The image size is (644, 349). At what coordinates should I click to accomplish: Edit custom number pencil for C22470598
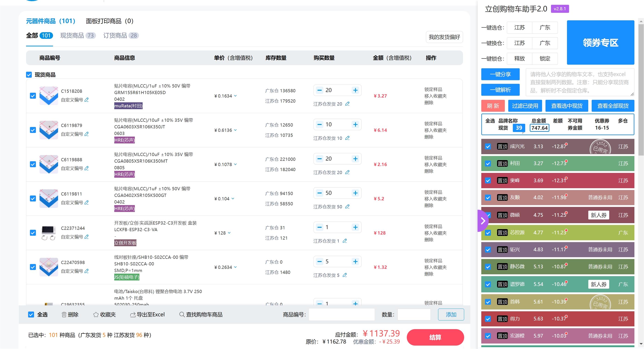pyautogui.click(x=87, y=271)
